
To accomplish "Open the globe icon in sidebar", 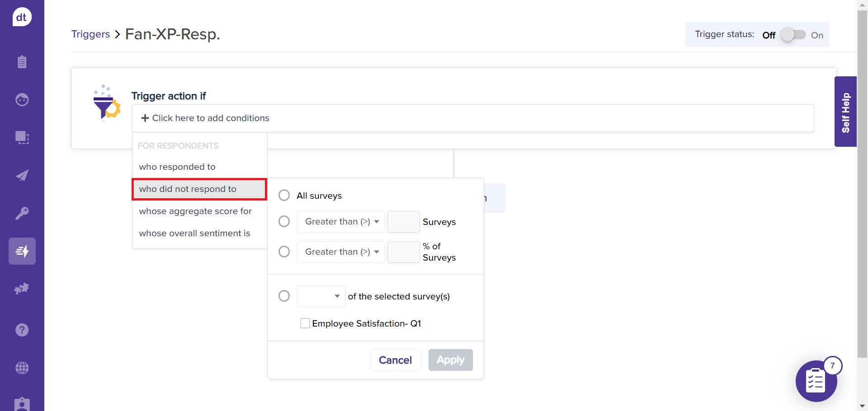I will click(x=22, y=368).
